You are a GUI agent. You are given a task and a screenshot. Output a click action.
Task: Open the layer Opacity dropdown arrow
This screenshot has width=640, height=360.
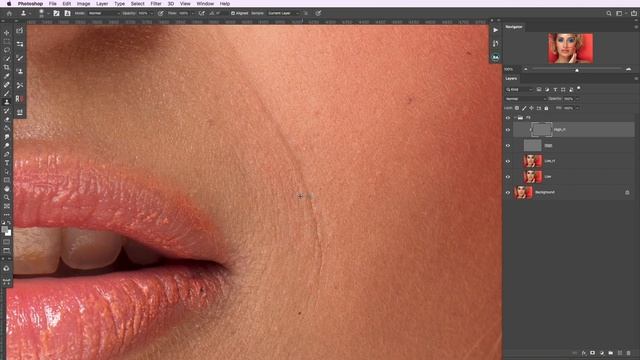(x=577, y=99)
